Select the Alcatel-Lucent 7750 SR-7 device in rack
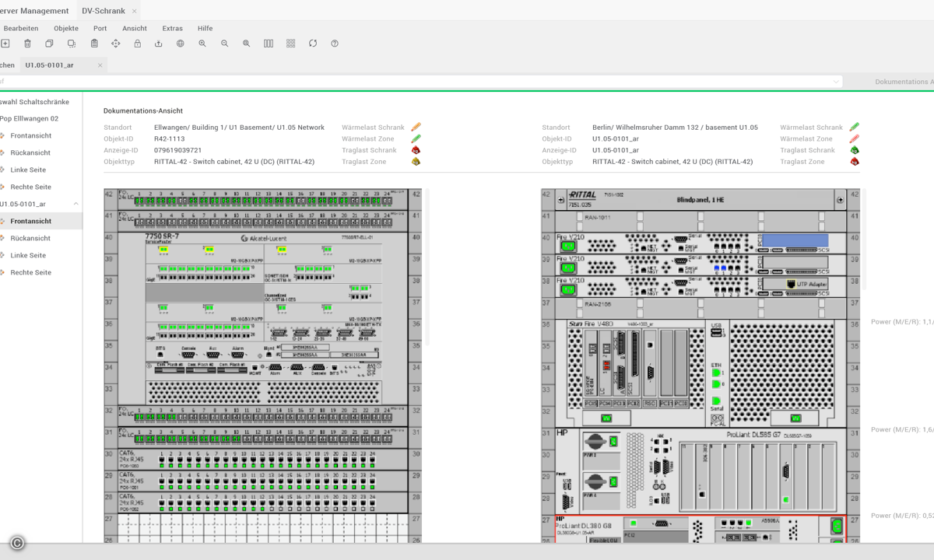934x560 pixels. (263, 318)
